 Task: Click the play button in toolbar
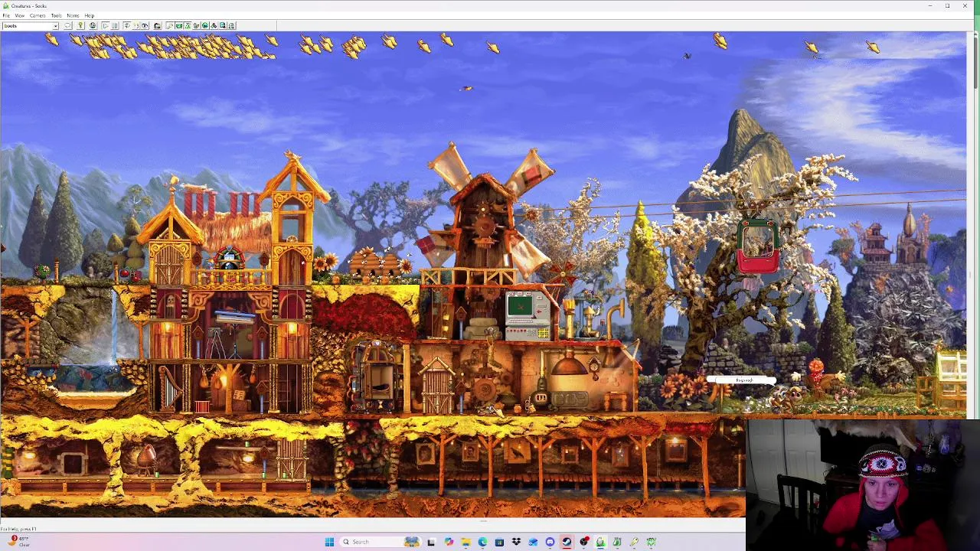105,26
